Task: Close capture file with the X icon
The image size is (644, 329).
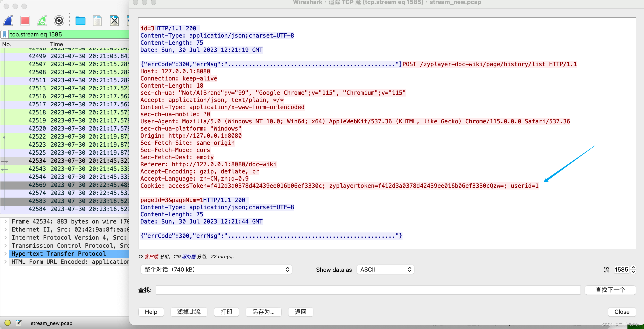Action: [114, 21]
